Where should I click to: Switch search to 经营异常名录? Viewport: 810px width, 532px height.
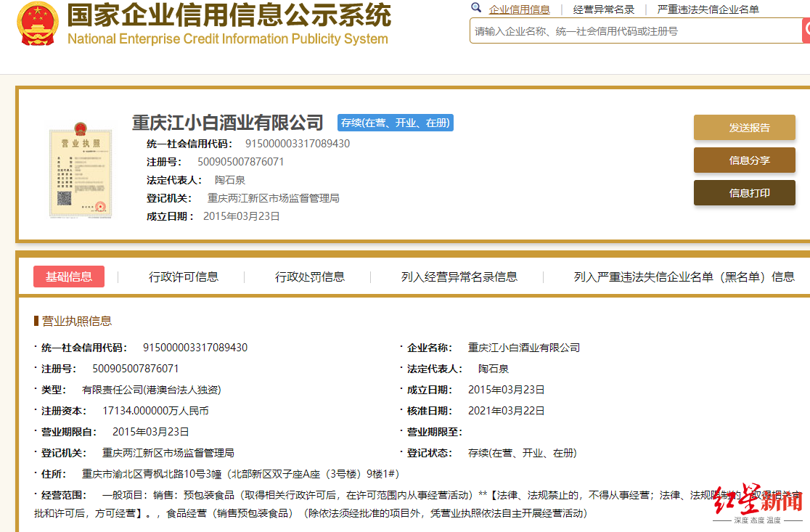click(x=604, y=9)
